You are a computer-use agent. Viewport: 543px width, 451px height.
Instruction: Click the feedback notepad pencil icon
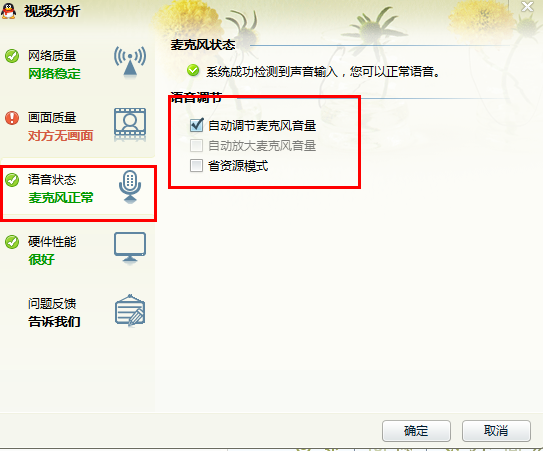pyautogui.click(x=130, y=310)
